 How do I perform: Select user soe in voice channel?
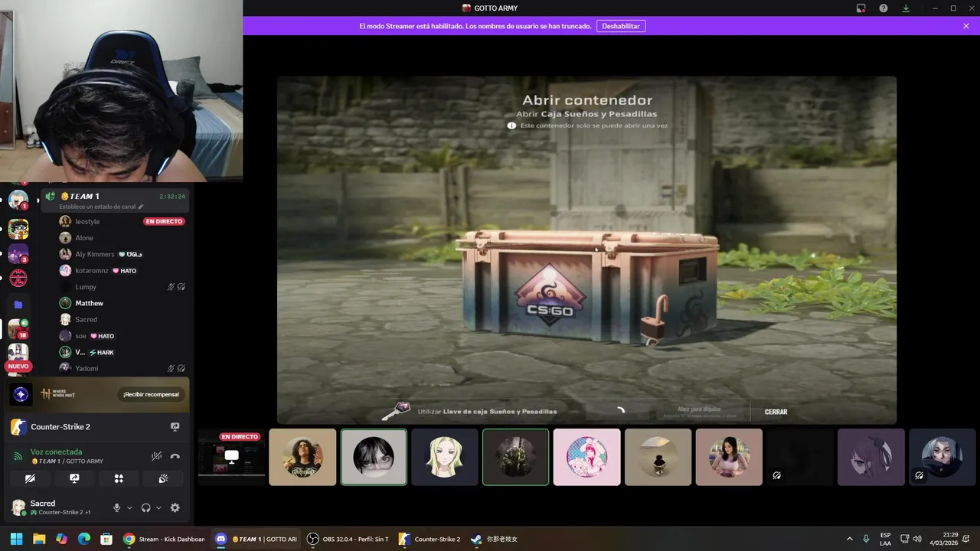click(x=80, y=336)
